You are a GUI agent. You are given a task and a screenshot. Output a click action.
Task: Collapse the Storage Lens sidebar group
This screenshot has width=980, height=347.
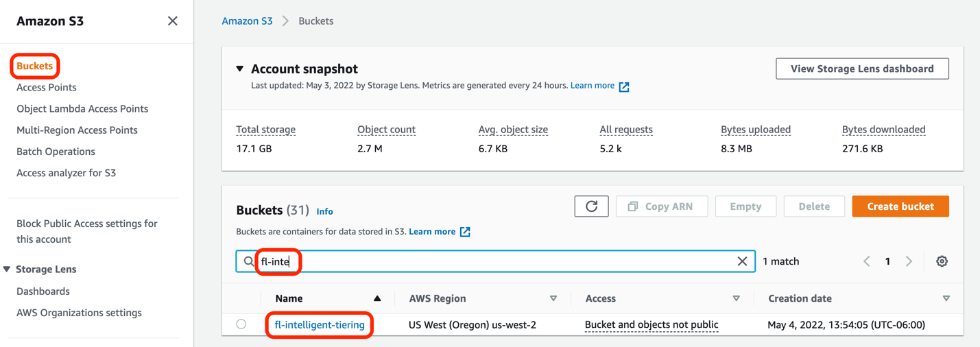coord(7,270)
